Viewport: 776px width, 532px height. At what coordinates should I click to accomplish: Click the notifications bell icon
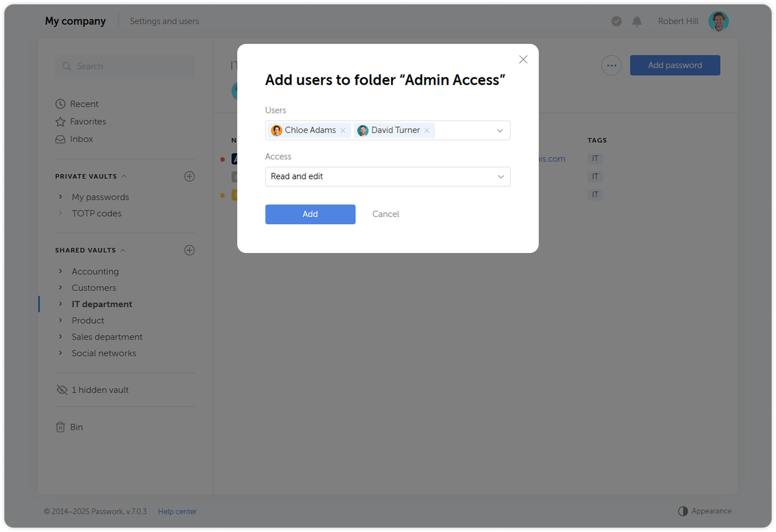[x=636, y=21]
